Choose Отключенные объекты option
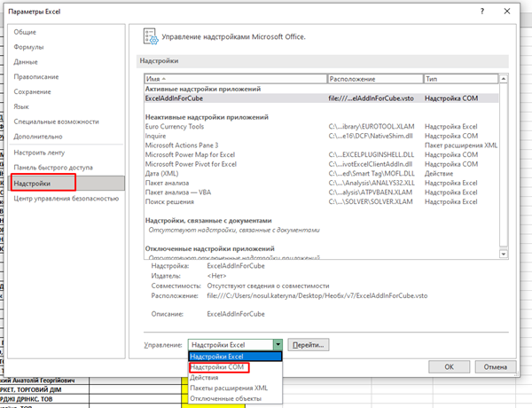The image size is (532, 408). point(235,398)
